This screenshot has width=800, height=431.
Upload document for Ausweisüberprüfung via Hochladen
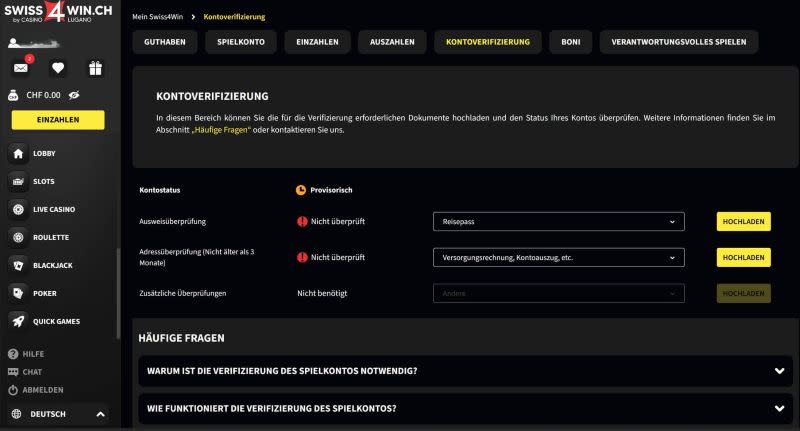743,221
